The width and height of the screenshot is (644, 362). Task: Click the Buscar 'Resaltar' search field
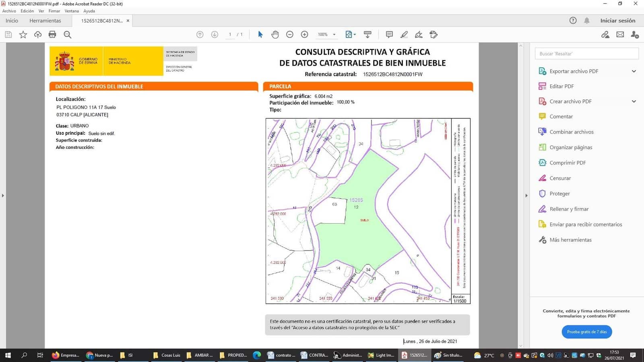point(586,53)
